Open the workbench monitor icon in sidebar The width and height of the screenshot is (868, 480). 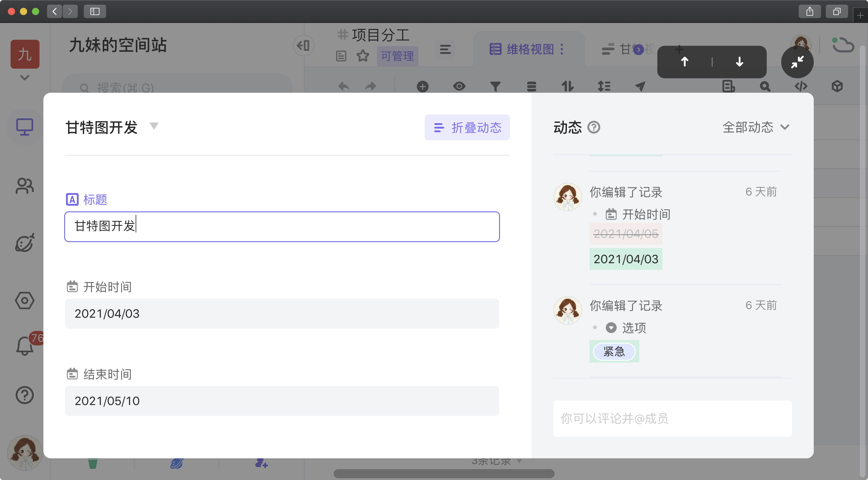coord(25,127)
